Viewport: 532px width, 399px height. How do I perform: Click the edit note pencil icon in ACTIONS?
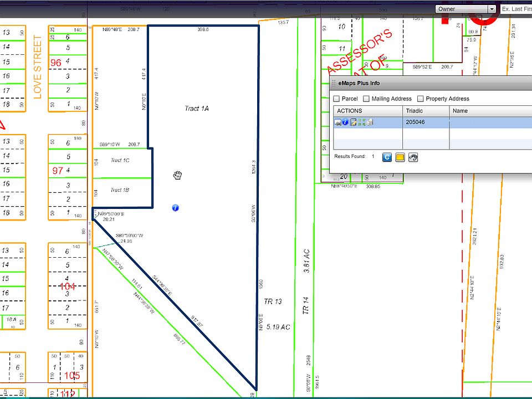[x=353, y=122]
